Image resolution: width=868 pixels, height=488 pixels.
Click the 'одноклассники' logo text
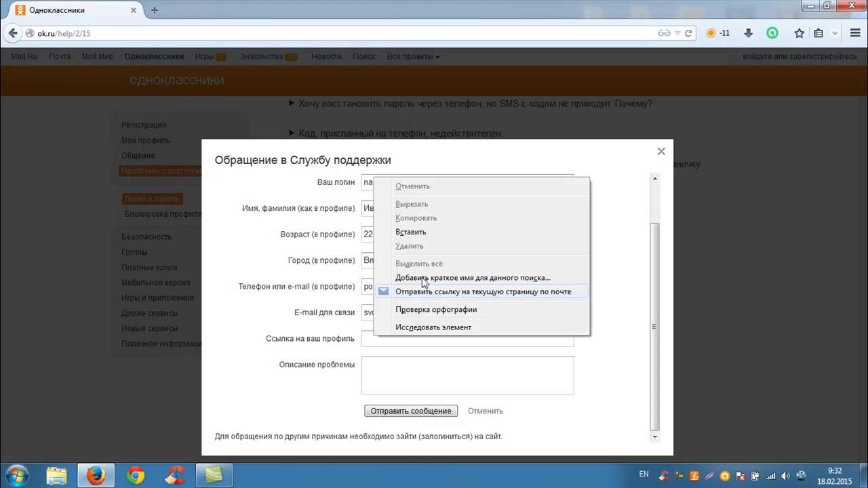(x=177, y=80)
